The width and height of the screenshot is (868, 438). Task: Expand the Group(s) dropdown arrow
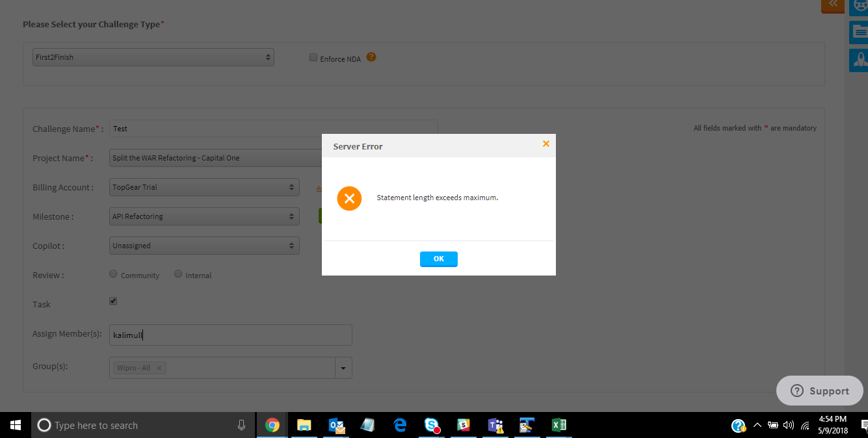(343, 368)
